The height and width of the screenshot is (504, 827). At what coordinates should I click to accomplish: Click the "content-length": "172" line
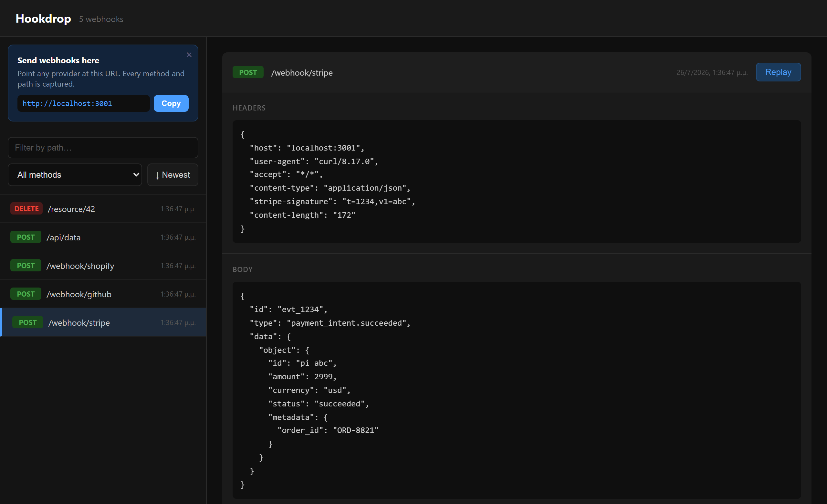(x=302, y=215)
